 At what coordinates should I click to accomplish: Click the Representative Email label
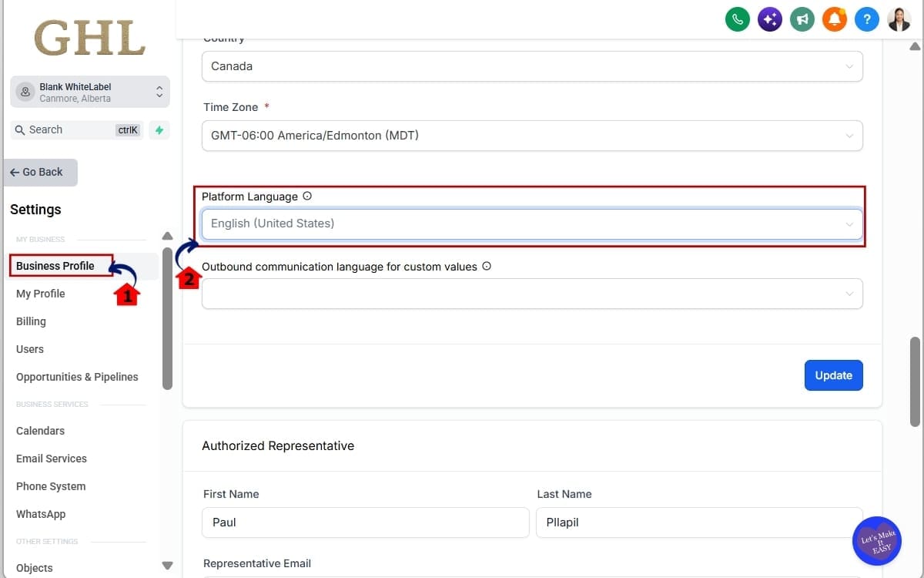[x=257, y=563]
